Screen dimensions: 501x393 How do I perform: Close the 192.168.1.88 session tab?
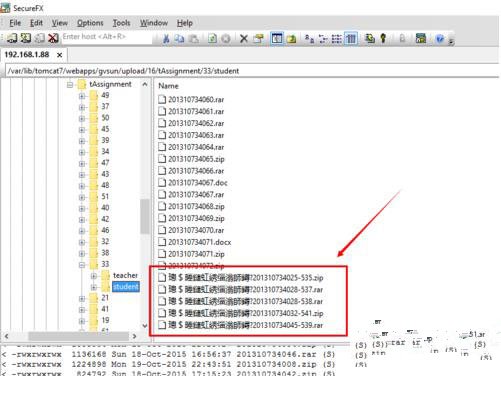tap(59, 55)
